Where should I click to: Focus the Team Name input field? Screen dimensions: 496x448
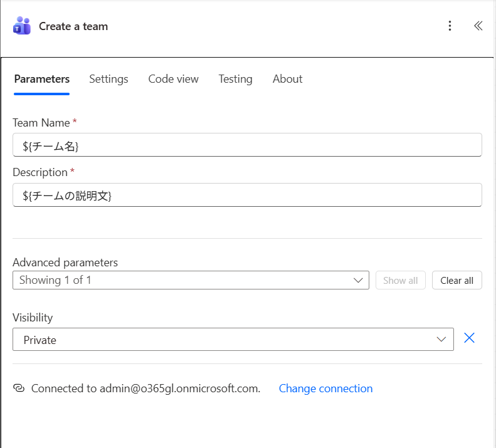tap(247, 145)
